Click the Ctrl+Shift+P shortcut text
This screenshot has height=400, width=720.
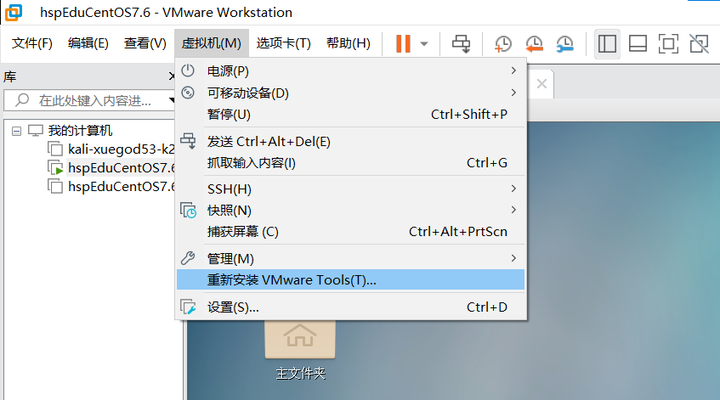pyautogui.click(x=469, y=114)
